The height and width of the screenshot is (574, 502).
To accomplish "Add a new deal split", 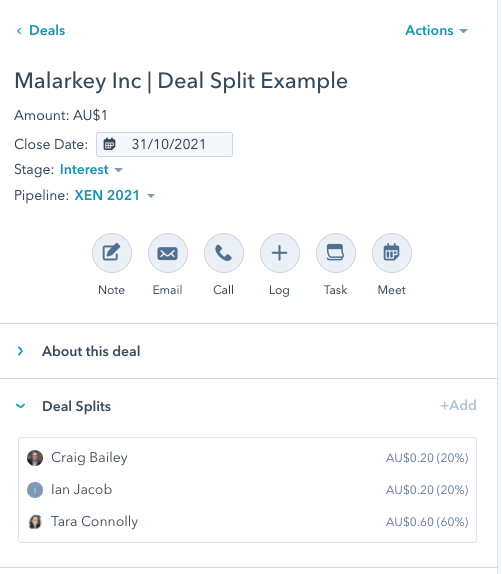I will (458, 406).
